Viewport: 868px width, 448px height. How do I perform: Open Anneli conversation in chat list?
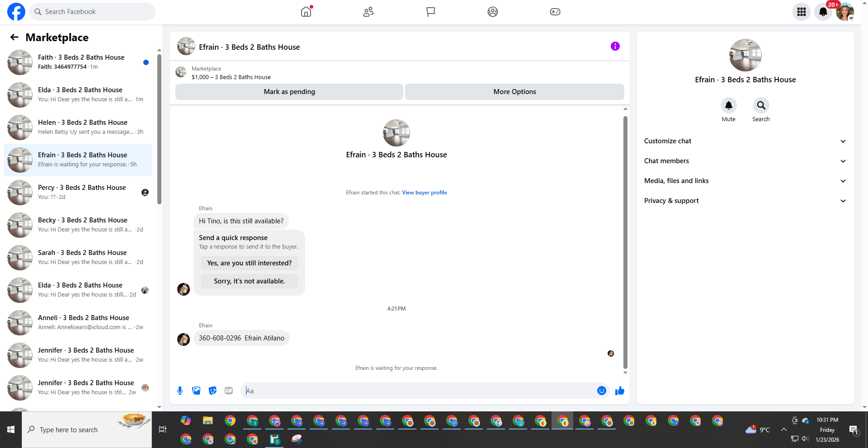coord(78,323)
